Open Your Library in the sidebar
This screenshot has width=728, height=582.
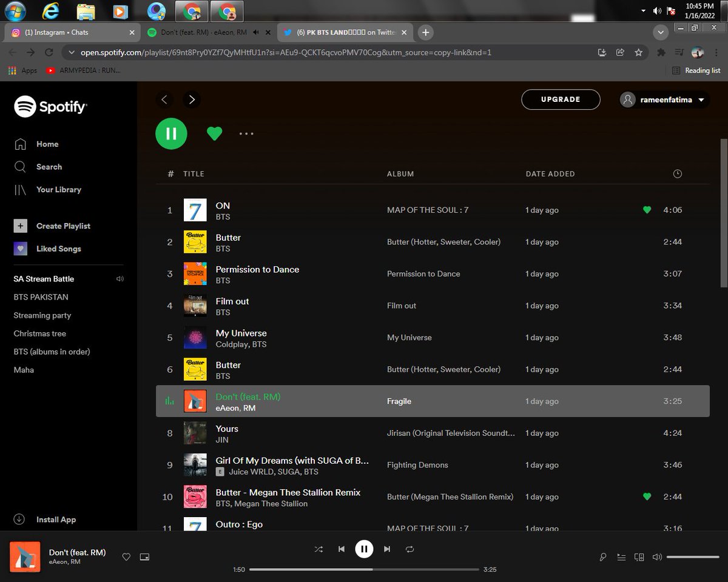click(47, 190)
